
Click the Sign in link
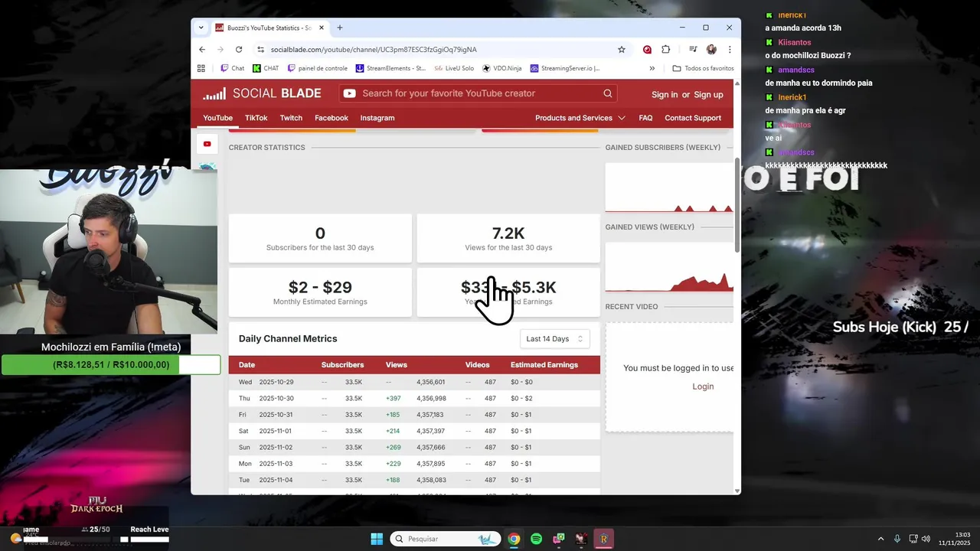tap(665, 95)
